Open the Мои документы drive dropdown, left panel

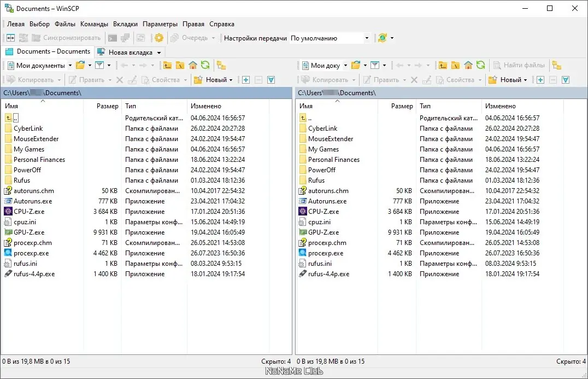[70, 65]
